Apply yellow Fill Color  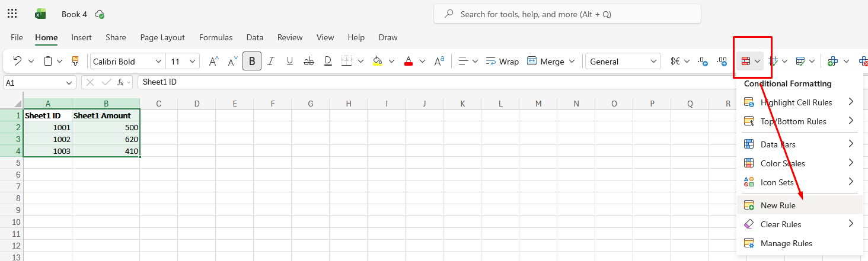coord(378,61)
